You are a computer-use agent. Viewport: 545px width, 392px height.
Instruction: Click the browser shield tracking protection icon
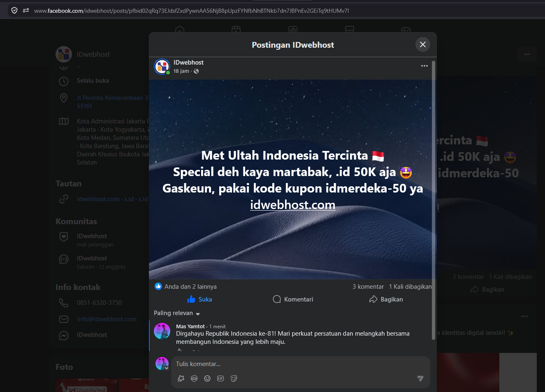[14, 10]
